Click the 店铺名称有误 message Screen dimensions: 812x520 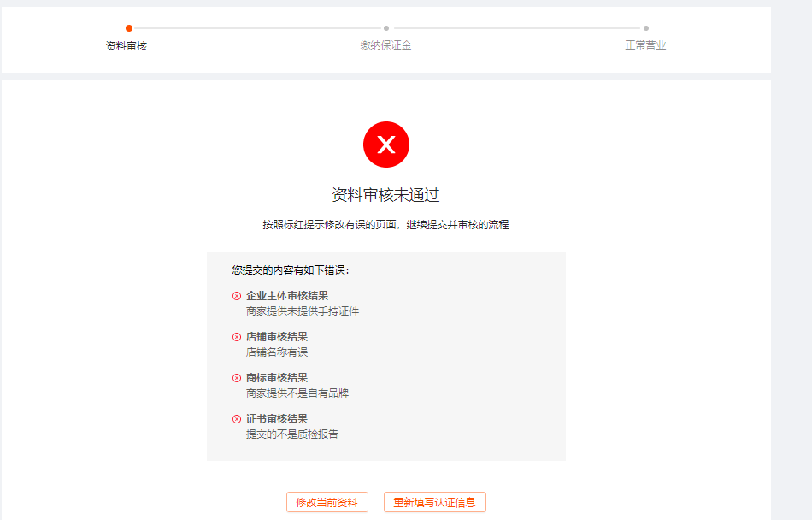coord(277,352)
